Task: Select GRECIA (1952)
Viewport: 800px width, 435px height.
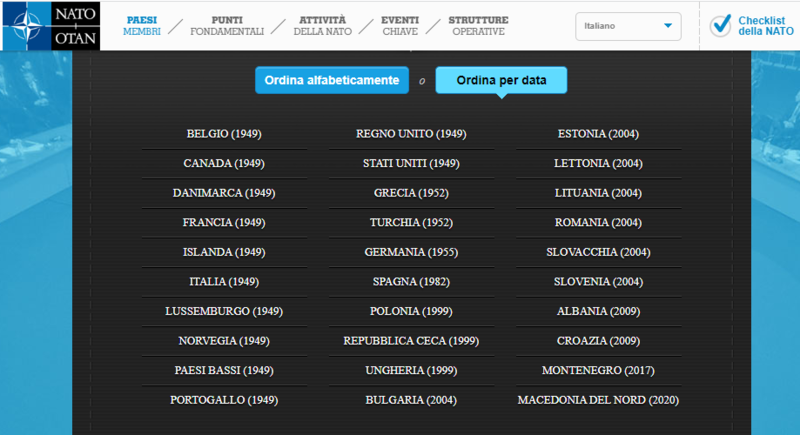Action: (411, 193)
